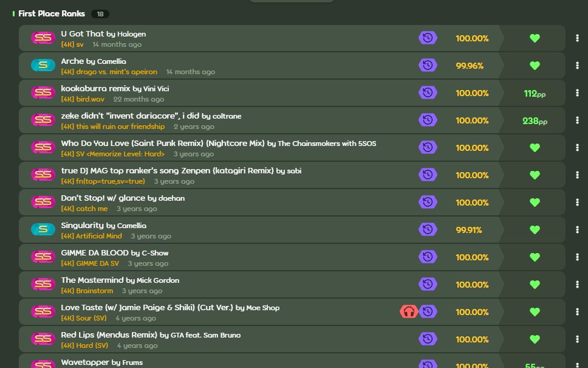Click green heart on GIMME DA BLOOD row
This screenshot has height=368, width=588.
(535, 257)
